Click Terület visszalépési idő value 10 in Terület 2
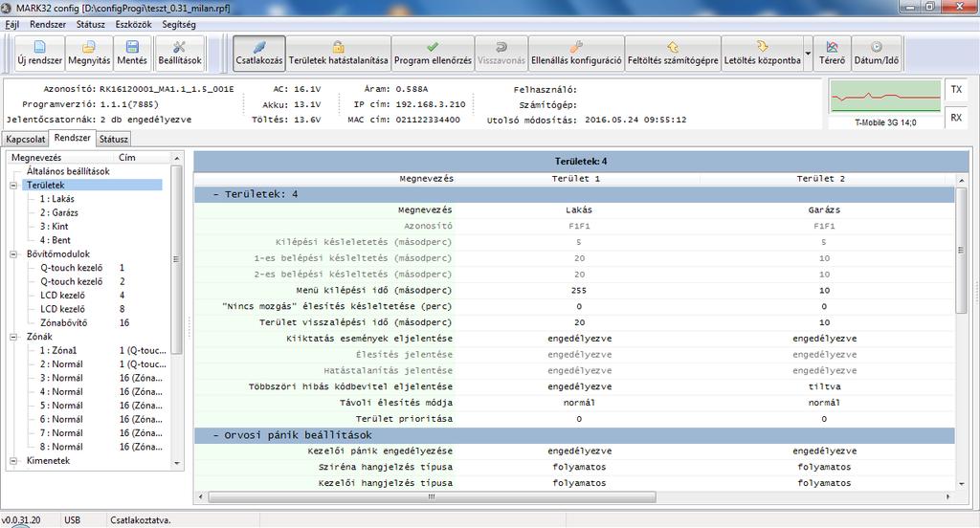The image size is (980, 528). coord(824,322)
